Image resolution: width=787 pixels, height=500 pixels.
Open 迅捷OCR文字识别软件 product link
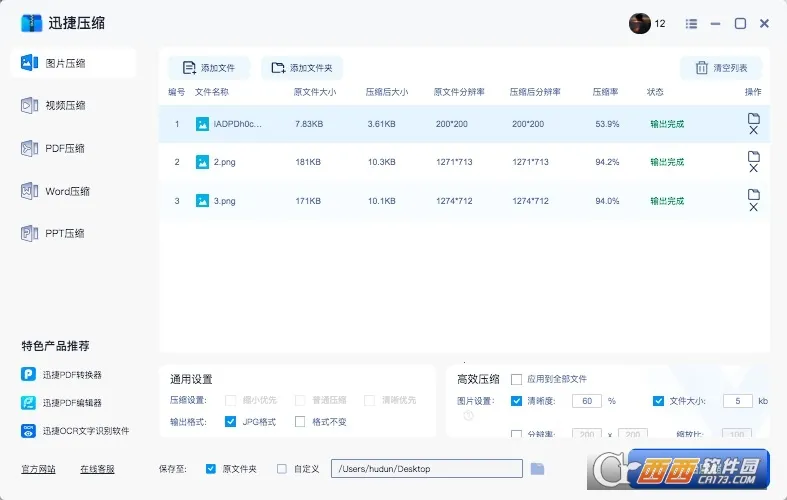point(85,431)
